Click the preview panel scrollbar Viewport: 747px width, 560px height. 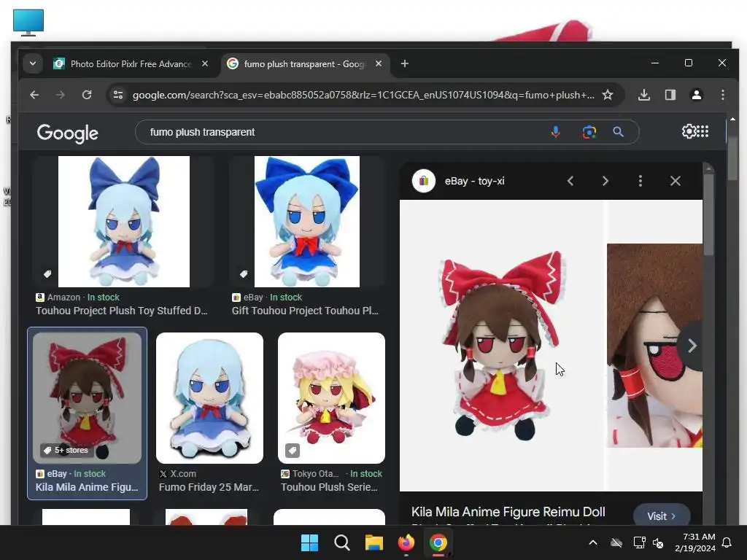(x=709, y=214)
